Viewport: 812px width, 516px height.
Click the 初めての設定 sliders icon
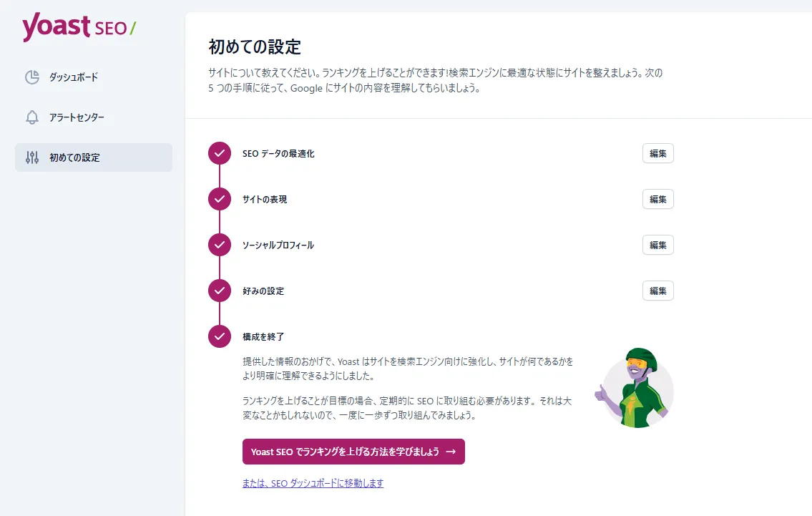coord(32,157)
